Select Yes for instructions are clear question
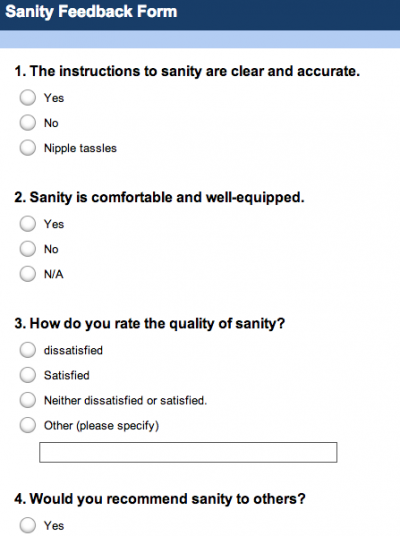Viewport: 400px width, 536px height. [x=28, y=98]
